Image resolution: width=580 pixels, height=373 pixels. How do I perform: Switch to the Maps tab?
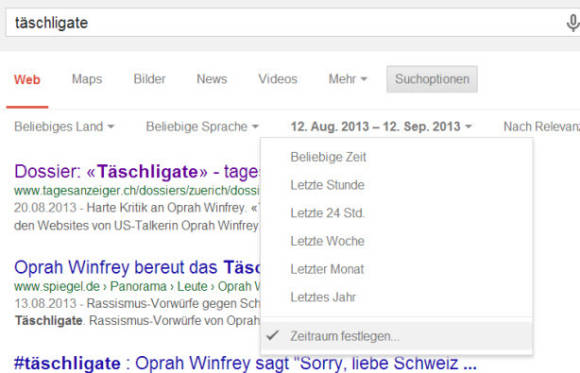tap(87, 79)
